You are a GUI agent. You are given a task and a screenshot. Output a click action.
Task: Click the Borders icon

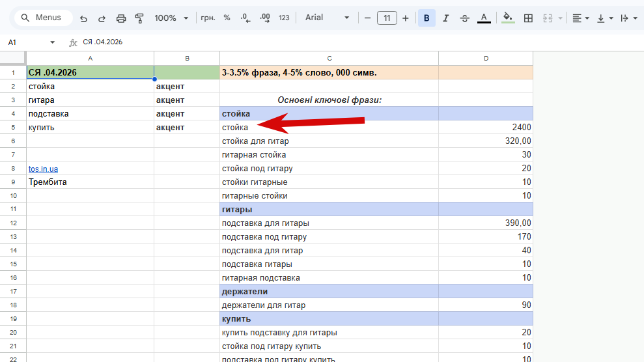528,18
